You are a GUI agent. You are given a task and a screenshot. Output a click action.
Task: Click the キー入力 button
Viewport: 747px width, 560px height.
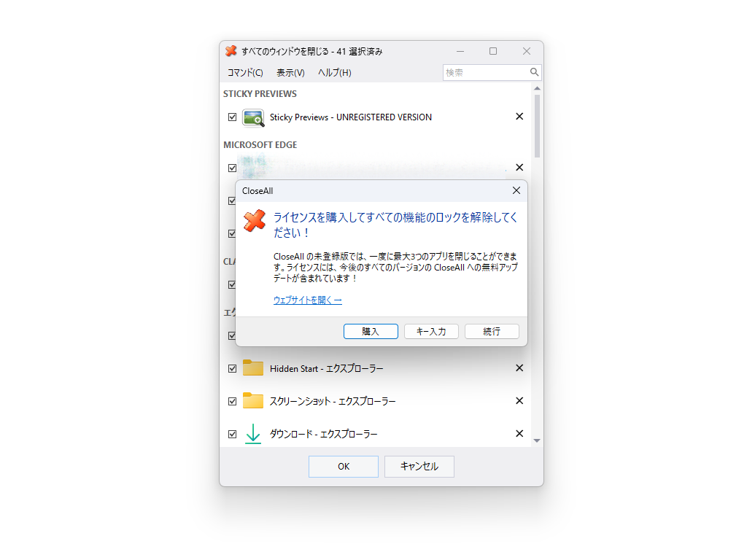coord(431,332)
